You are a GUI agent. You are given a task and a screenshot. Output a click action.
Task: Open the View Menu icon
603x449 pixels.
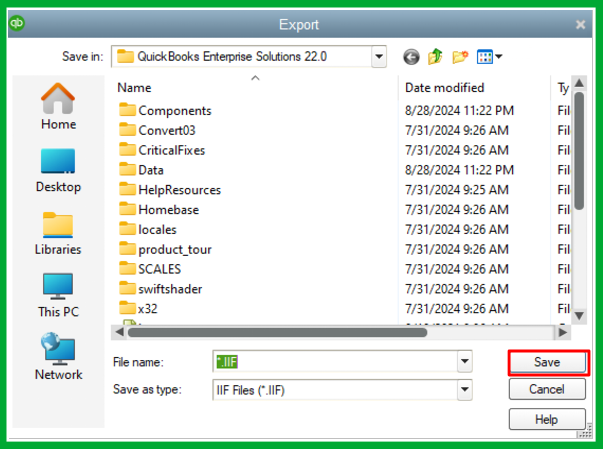pos(489,57)
